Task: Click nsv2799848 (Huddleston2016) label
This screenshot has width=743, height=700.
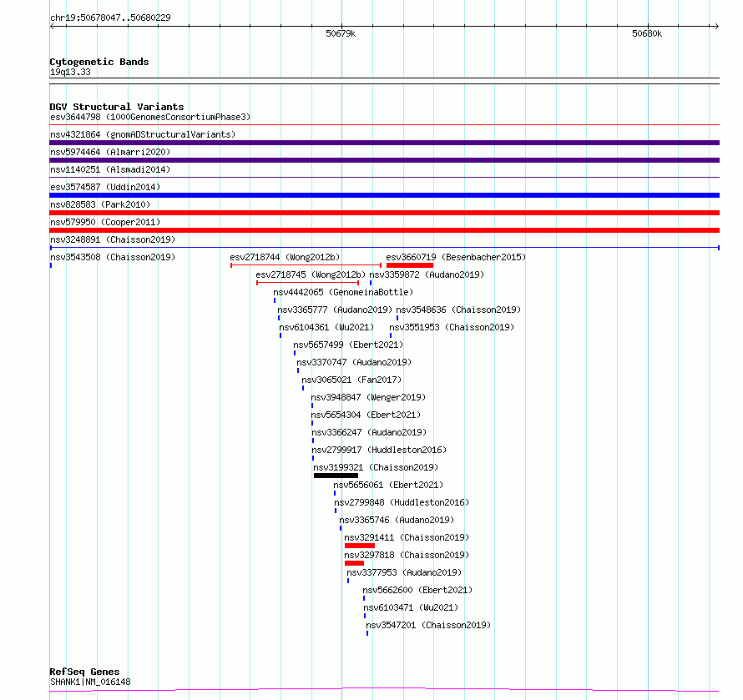Action: (x=402, y=502)
